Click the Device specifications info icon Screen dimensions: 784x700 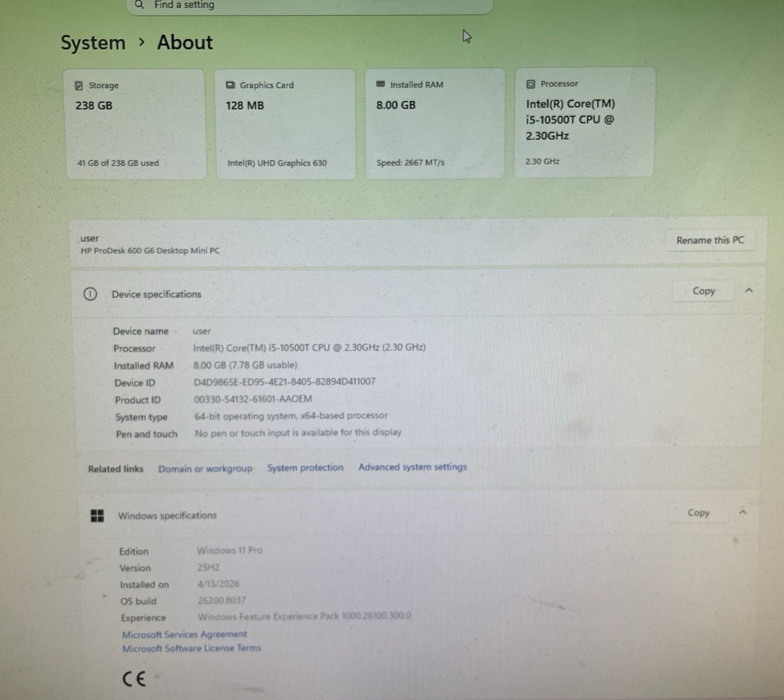90,294
